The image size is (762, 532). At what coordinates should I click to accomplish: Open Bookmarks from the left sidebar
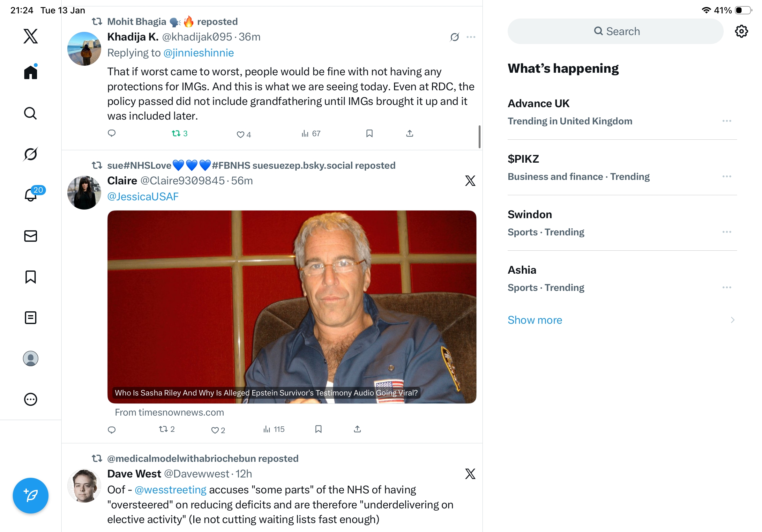(x=31, y=277)
